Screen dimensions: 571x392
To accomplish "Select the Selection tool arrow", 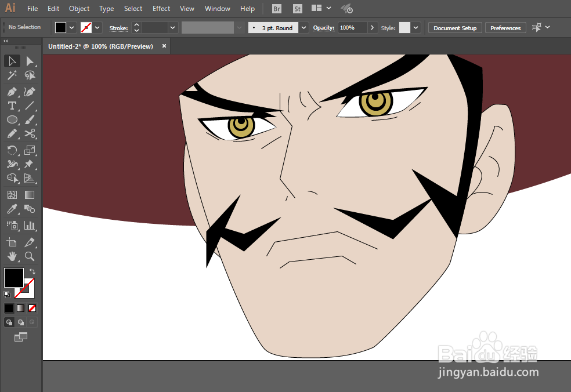I will (x=12, y=61).
